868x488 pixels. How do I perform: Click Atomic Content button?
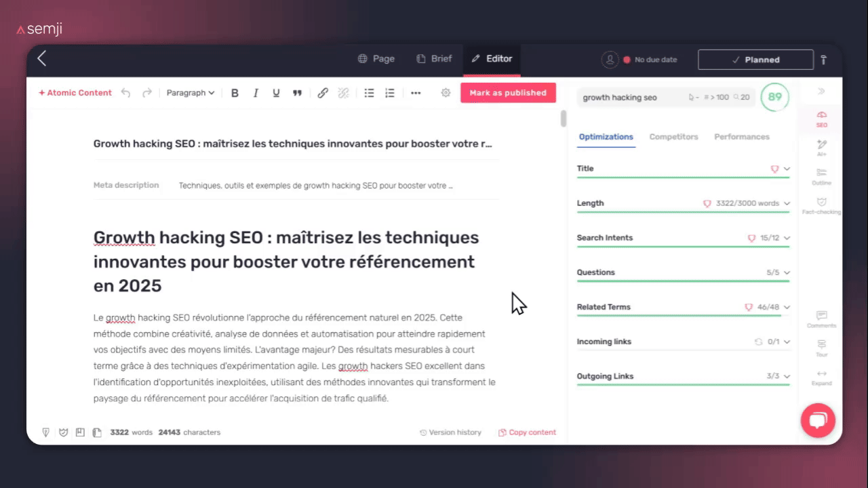tap(75, 93)
